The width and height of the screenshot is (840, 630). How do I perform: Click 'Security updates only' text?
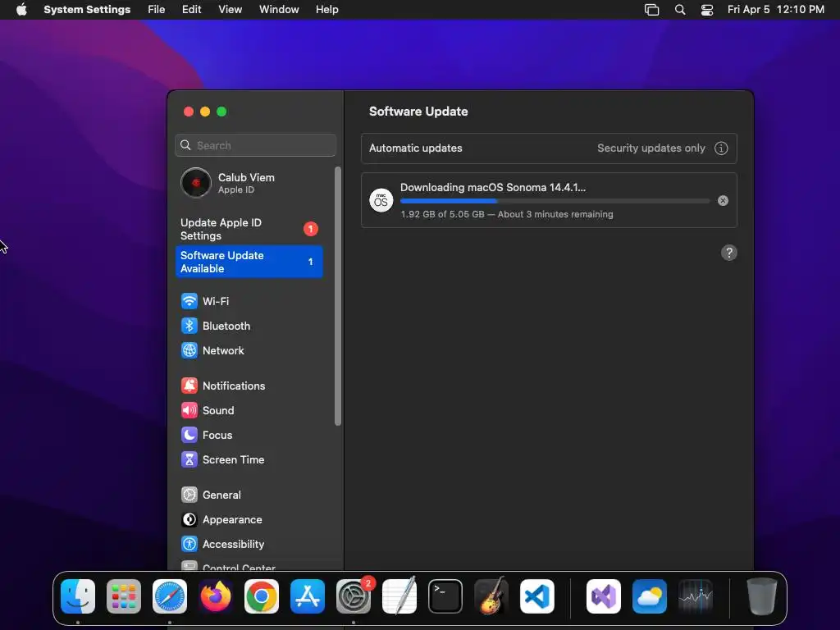coord(651,148)
